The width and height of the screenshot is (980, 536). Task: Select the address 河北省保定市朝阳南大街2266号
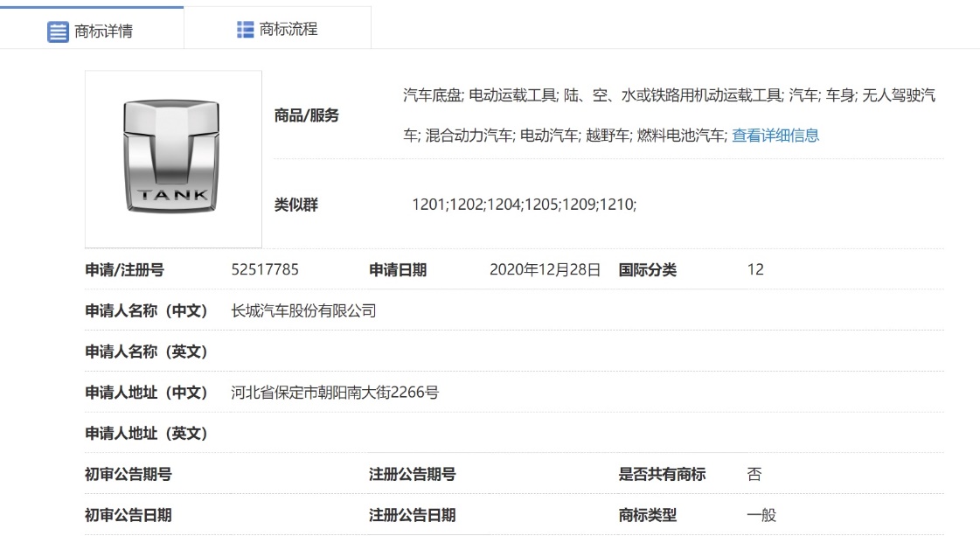click(335, 393)
